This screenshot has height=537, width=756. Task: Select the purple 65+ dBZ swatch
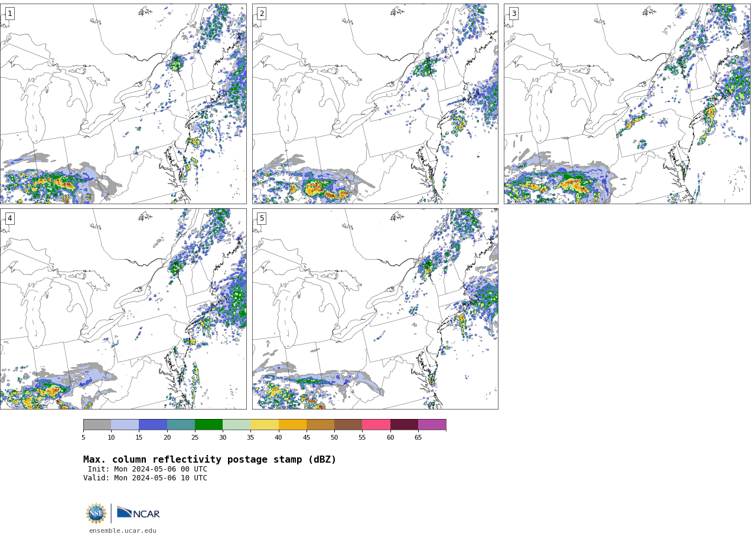432,425
